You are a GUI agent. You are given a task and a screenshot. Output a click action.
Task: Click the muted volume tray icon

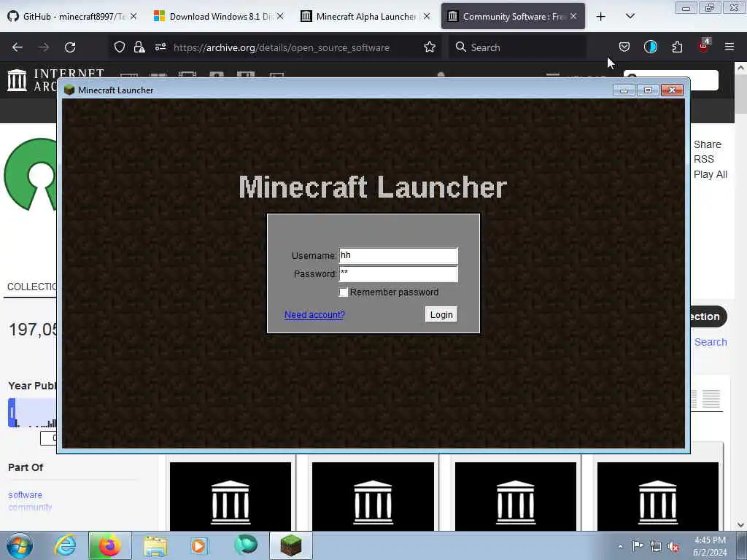[673, 547]
